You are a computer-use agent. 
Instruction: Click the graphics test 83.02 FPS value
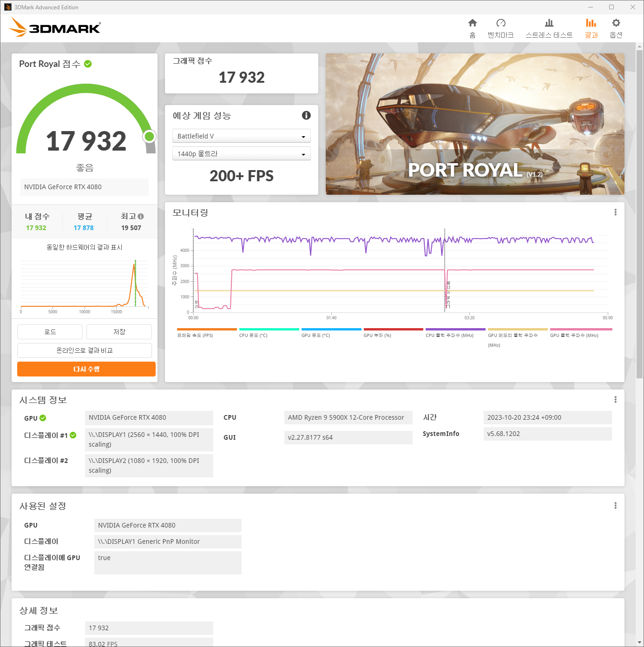[149, 643]
